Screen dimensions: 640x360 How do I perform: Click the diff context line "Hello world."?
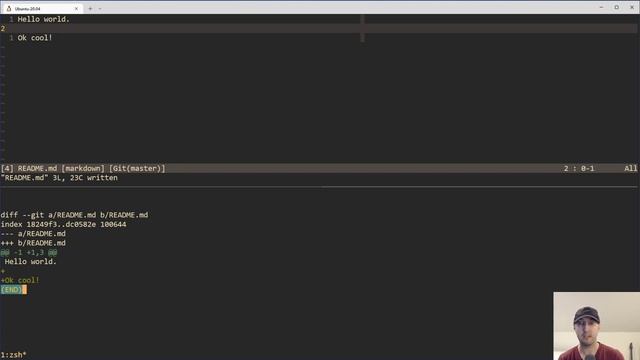(31, 262)
